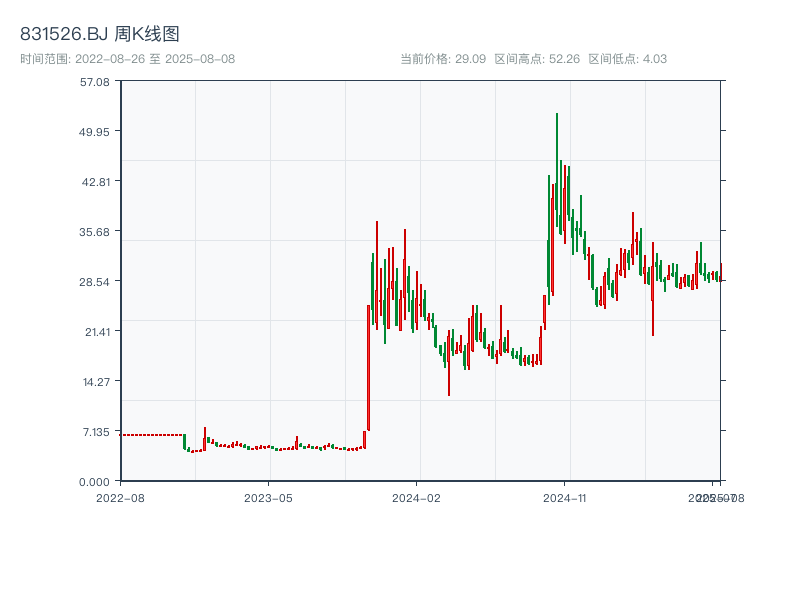The width and height of the screenshot is (800, 600).
Task: Click x-axis label 2024-02
Action: coord(416,498)
